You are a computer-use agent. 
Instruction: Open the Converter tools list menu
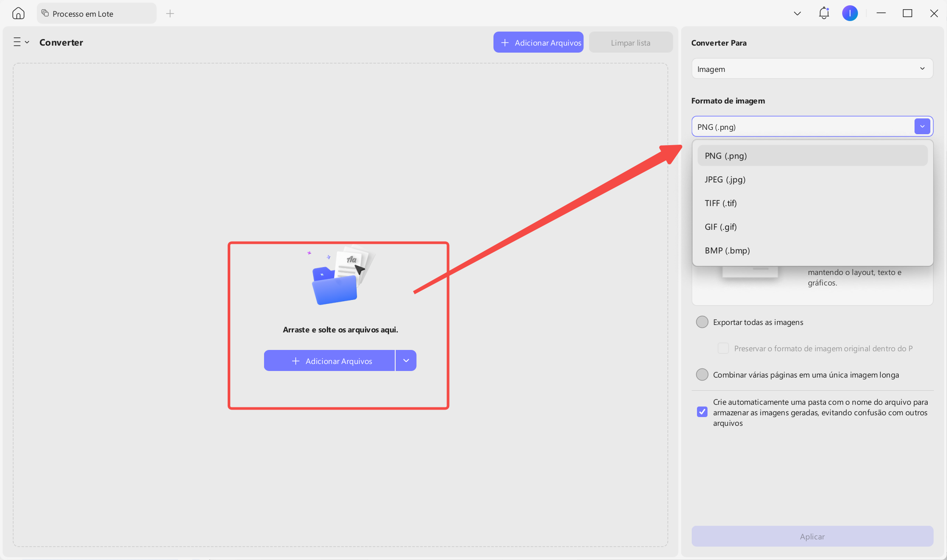(21, 42)
